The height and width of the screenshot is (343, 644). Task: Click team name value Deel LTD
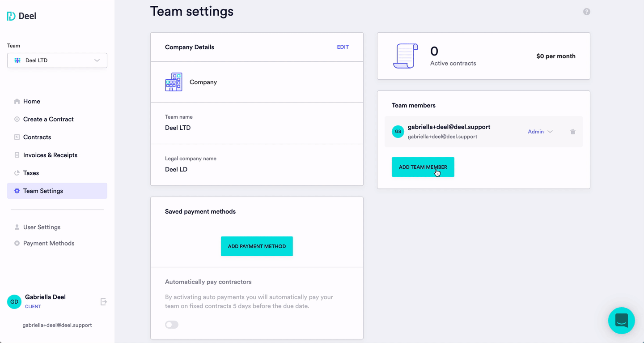tap(178, 128)
